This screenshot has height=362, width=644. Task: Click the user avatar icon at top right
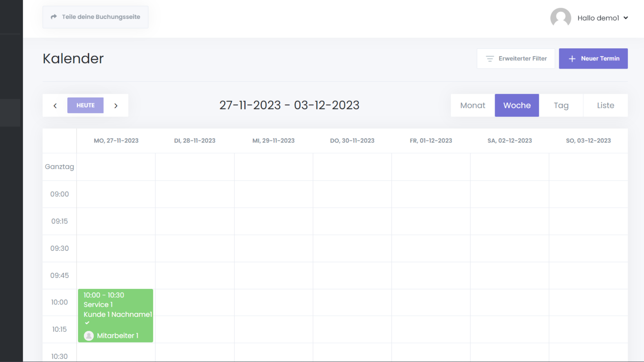pyautogui.click(x=560, y=18)
